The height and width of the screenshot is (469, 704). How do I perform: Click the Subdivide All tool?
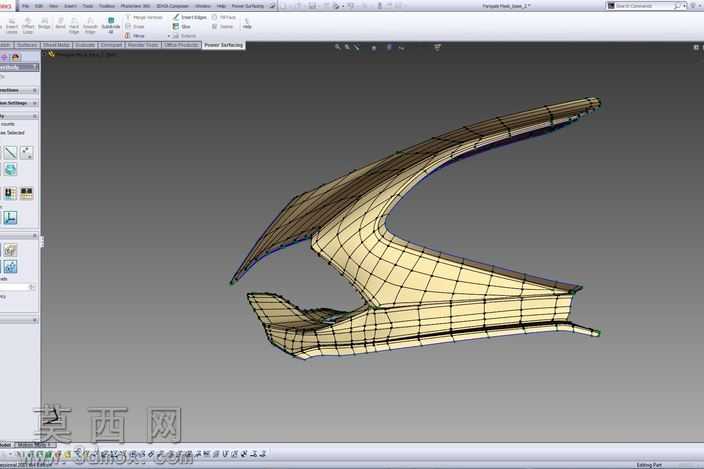click(111, 26)
